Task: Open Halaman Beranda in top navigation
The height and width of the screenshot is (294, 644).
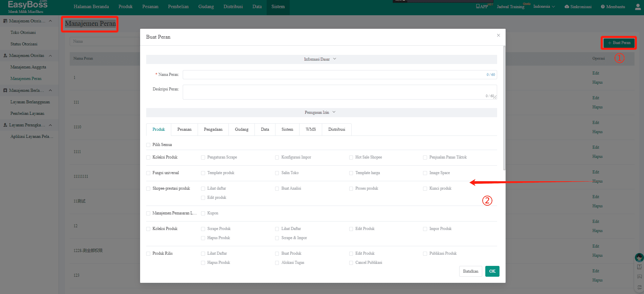Action: pos(91,7)
